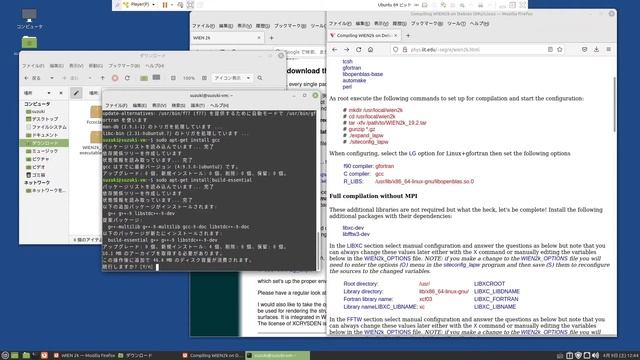
Task: Open 検索 menu in the terminal window
Action: click(x=178, y=105)
